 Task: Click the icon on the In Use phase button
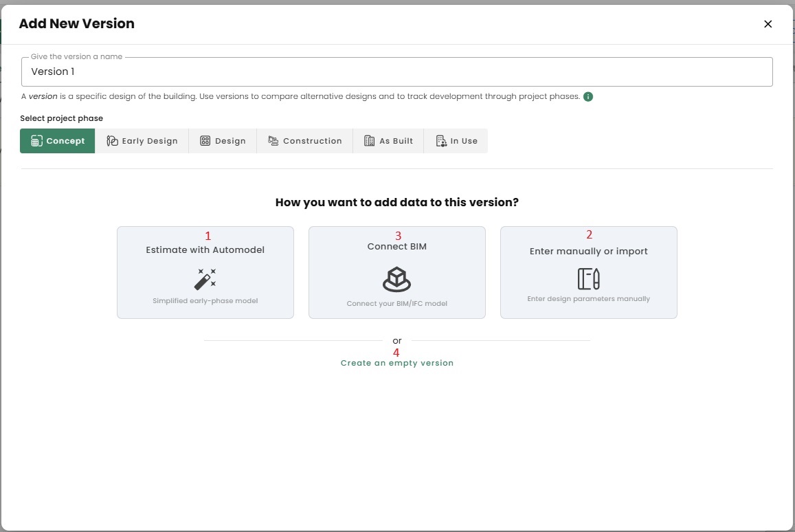(x=441, y=141)
